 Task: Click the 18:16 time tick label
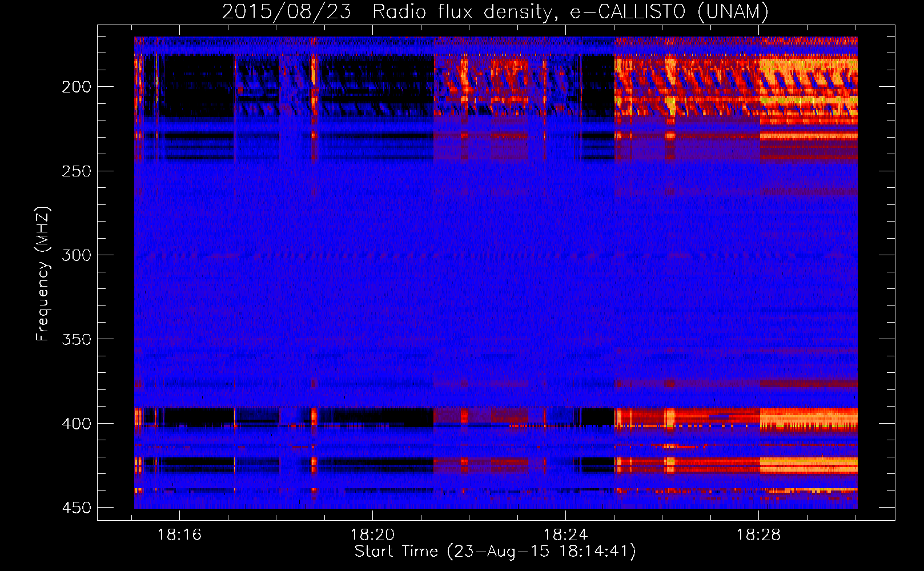click(180, 535)
